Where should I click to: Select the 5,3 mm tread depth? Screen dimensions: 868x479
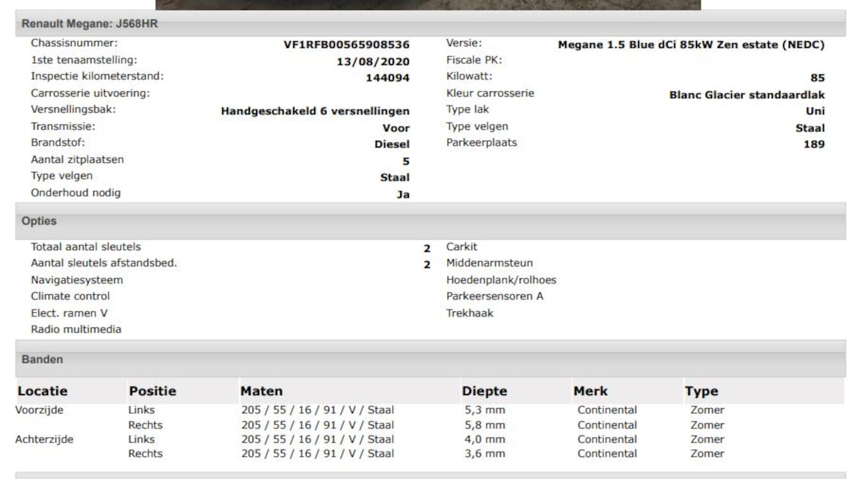tap(485, 410)
